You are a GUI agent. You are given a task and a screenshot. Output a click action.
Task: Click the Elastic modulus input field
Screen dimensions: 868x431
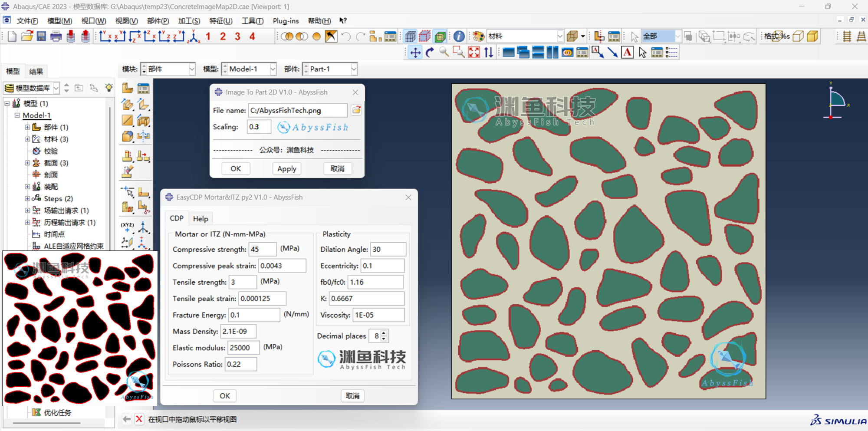tap(244, 348)
